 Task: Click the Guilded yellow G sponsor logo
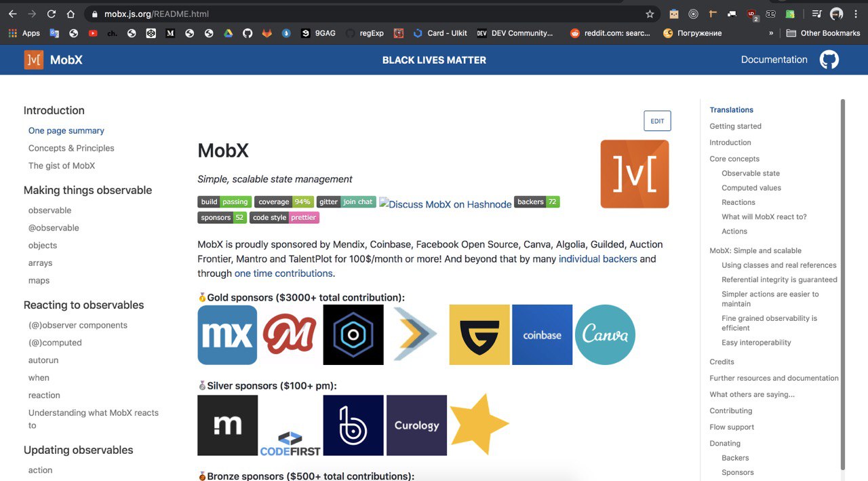[x=479, y=334]
